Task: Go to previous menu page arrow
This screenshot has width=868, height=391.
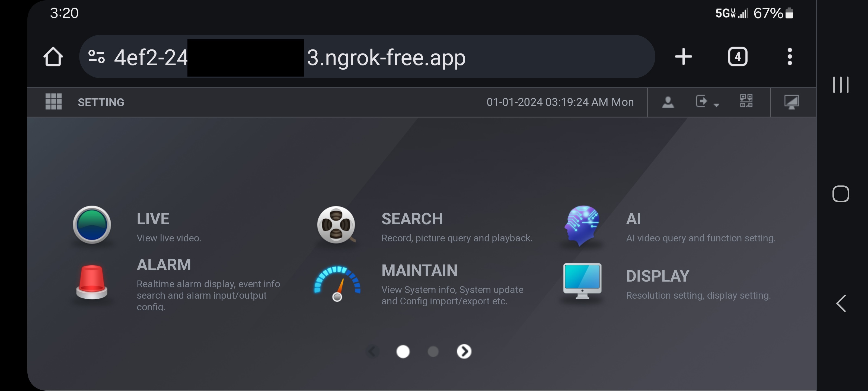Action: pos(372,351)
